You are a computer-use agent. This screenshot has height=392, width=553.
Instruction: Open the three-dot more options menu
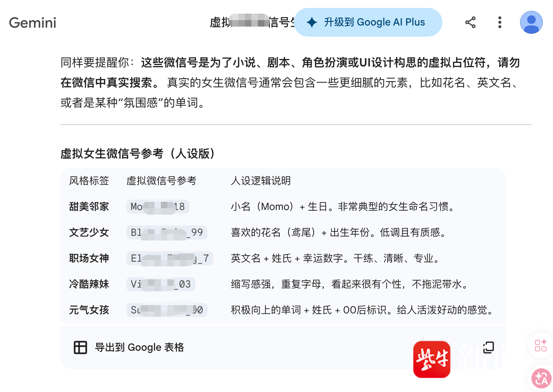click(x=499, y=22)
